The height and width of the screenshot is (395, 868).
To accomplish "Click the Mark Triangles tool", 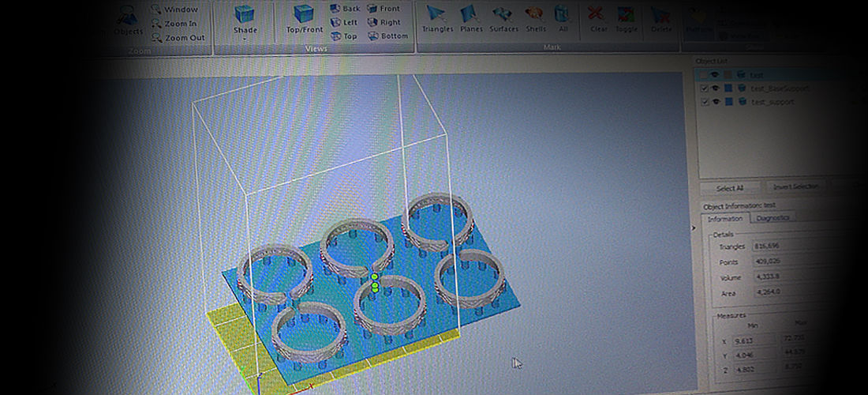I will 436,18.
